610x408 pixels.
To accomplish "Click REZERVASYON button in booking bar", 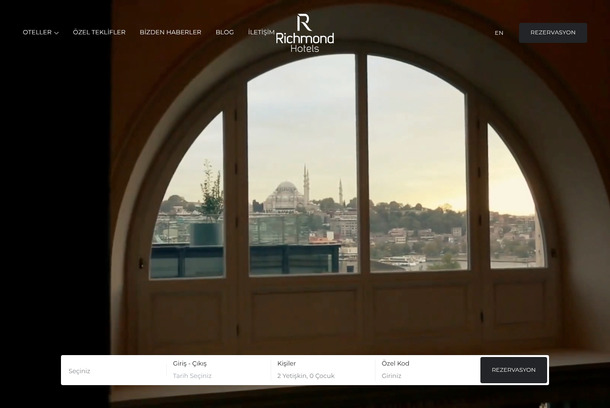I will tap(514, 370).
